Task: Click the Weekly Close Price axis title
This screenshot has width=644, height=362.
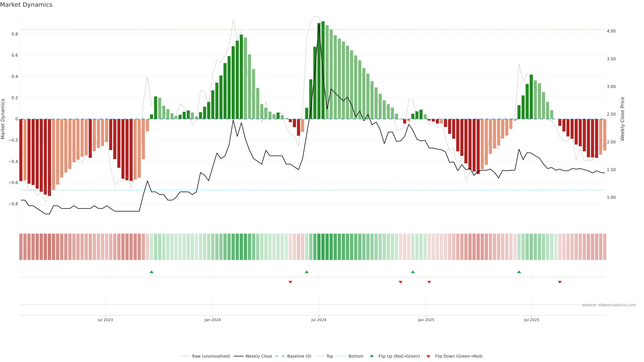Action: coord(622,119)
